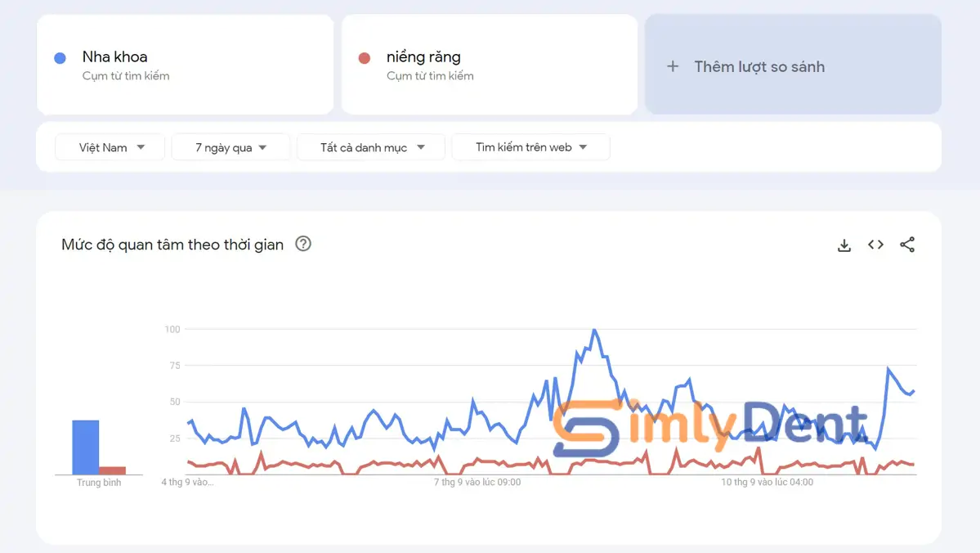Open help icon beside chart title

[x=303, y=244]
